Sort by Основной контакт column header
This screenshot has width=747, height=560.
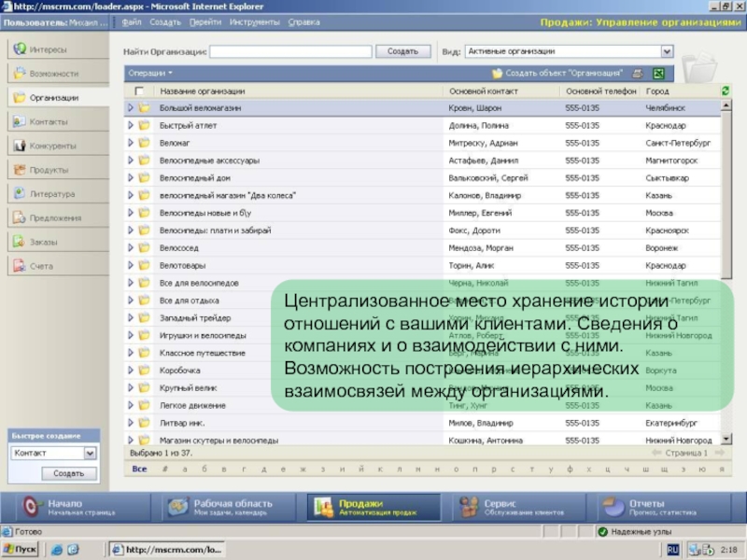tap(483, 91)
